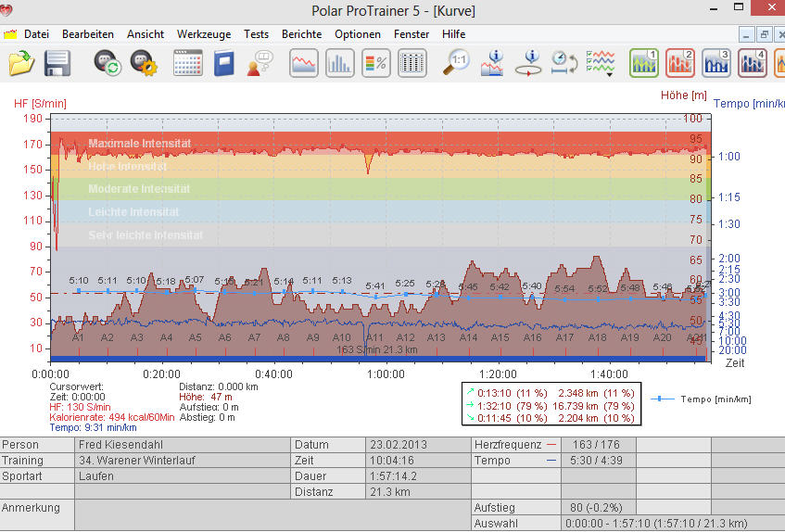Viewport: 785px width, 532px height.
Task: Open the percentage distribution view icon
Action: click(375, 63)
